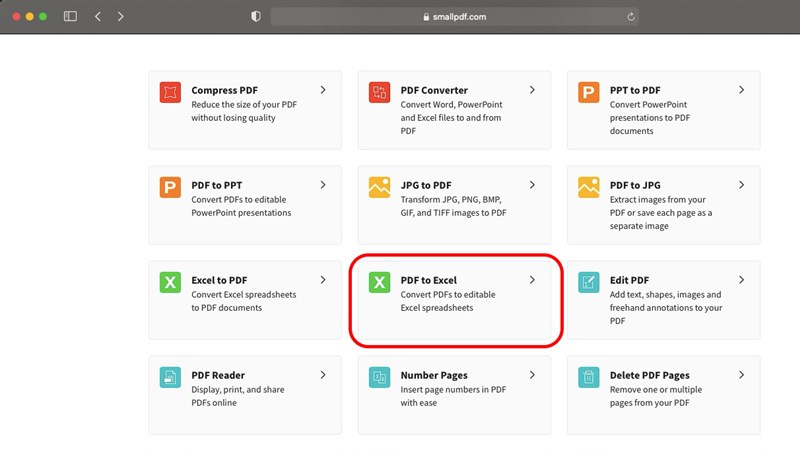Image resolution: width=800 pixels, height=450 pixels.
Task: Open the Number Pages title link
Action: tap(434, 375)
